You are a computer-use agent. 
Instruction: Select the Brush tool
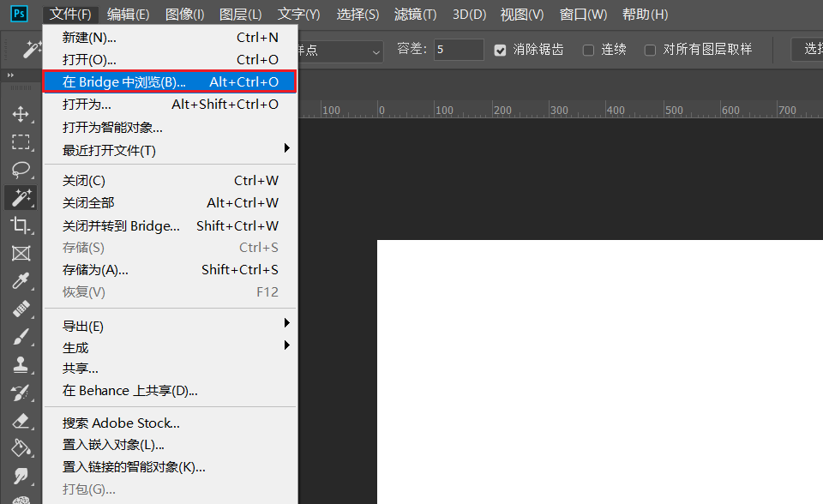tap(21, 338)
